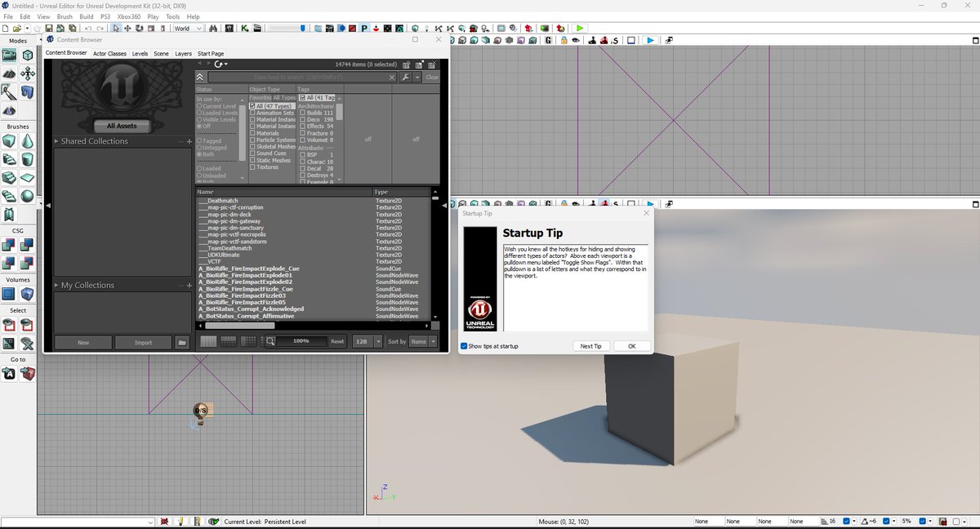The image size is (980, 529).
Task: Click the Import button
Action: 144,342
